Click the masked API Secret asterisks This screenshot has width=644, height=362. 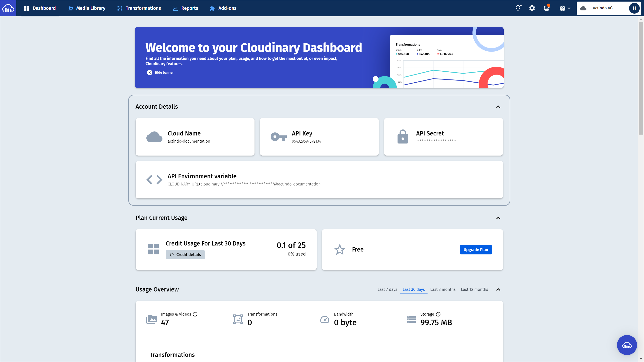tap(436, 141)
